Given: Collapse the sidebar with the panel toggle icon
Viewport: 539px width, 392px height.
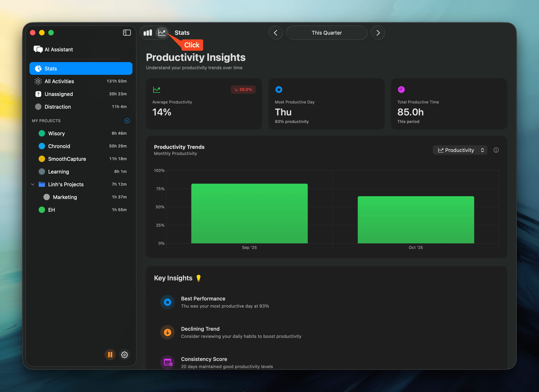Looking at the screenshot, I should pos(127,32).
